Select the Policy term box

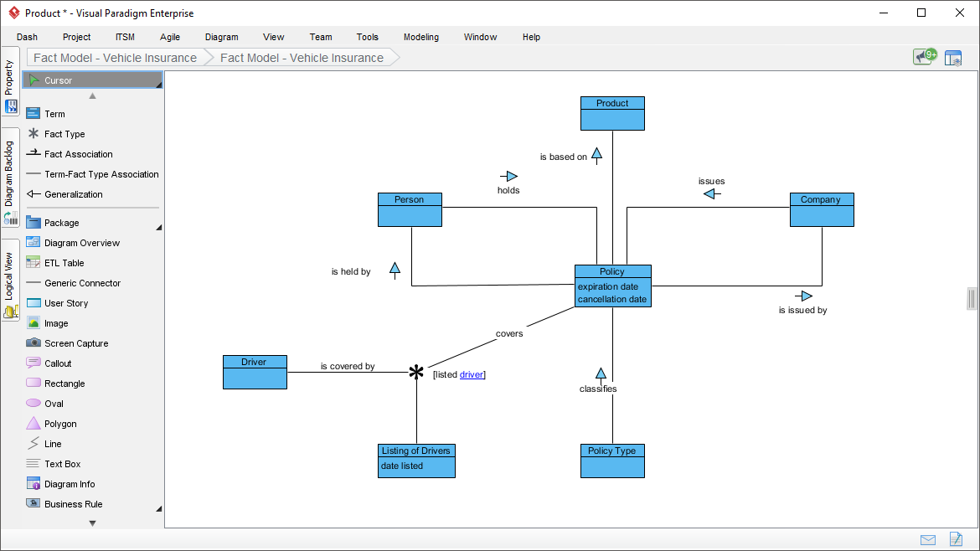(612, 272)
